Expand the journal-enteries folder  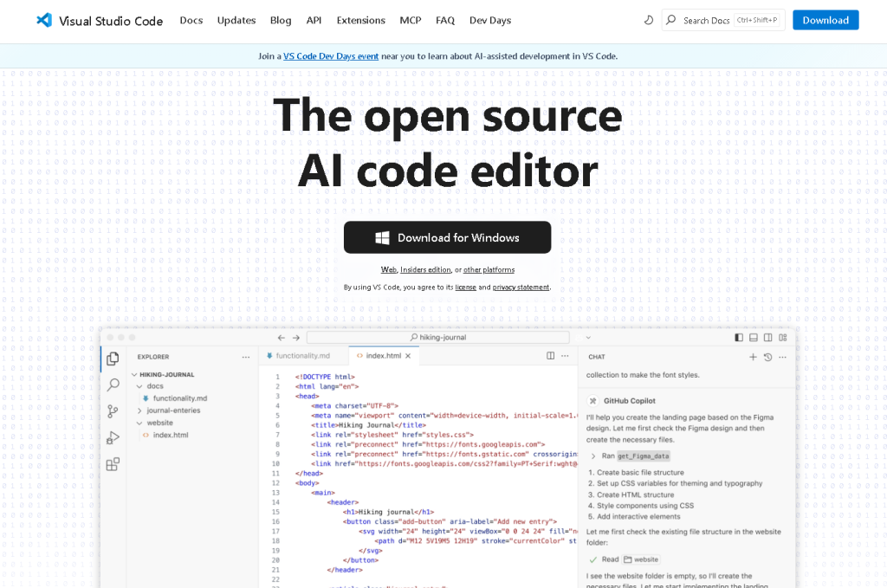click(x=139, y=410)
